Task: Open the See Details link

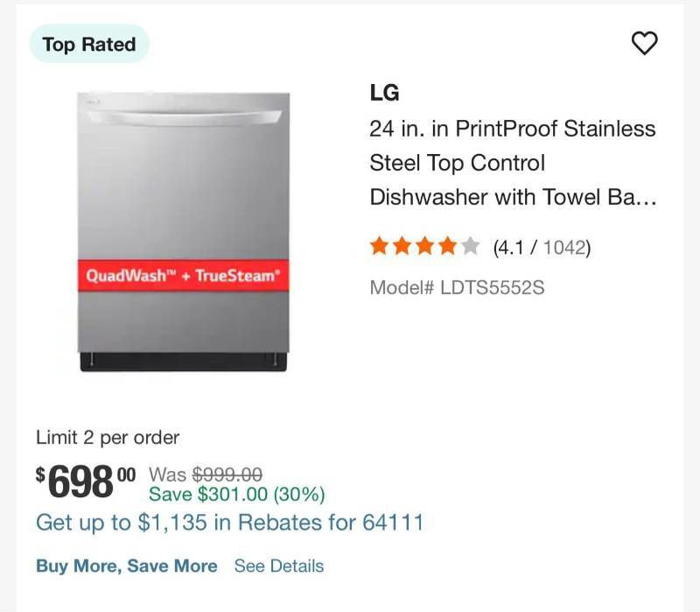Action: 278,566
